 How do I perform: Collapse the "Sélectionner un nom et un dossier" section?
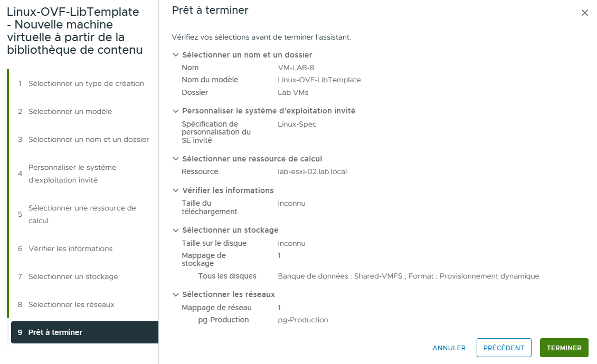coord(175,55)
